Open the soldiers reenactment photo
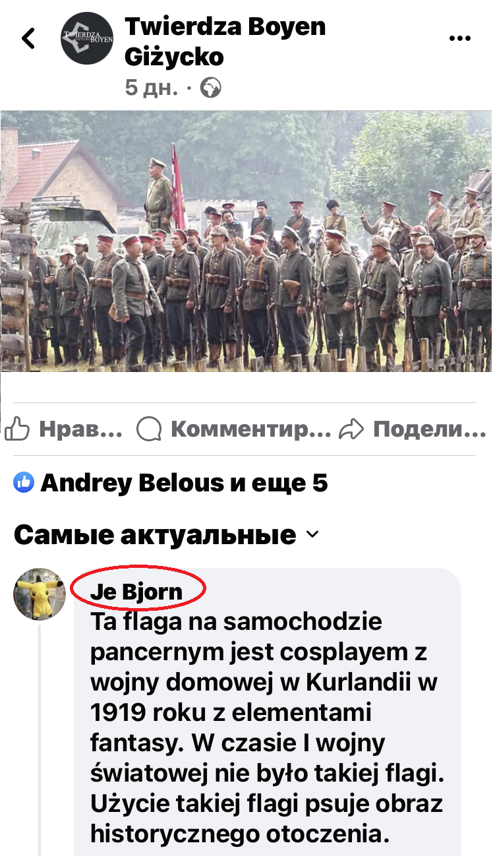The image size is (493, 868). [x=246, y=241]
